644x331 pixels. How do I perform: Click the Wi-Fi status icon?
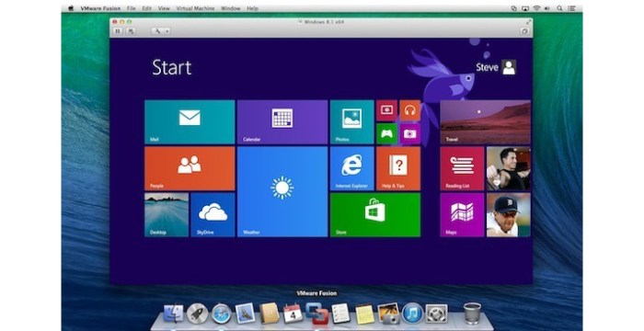point(536,8)
